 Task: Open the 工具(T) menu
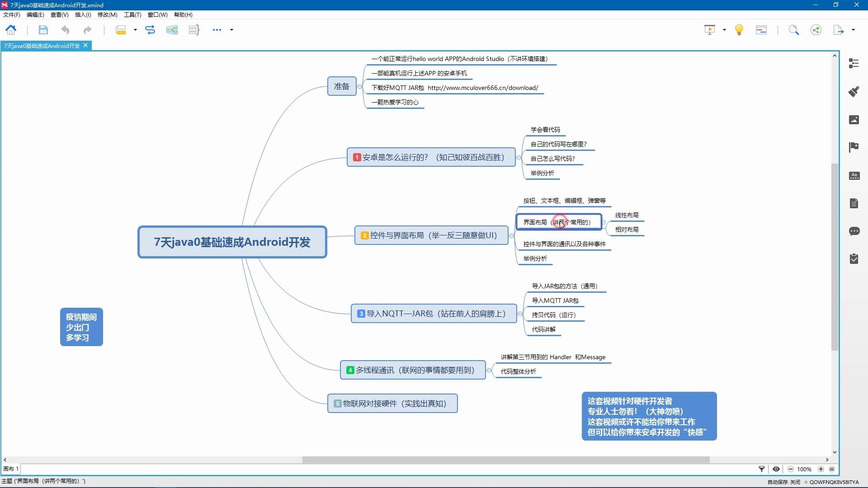(x=132, y=14)
